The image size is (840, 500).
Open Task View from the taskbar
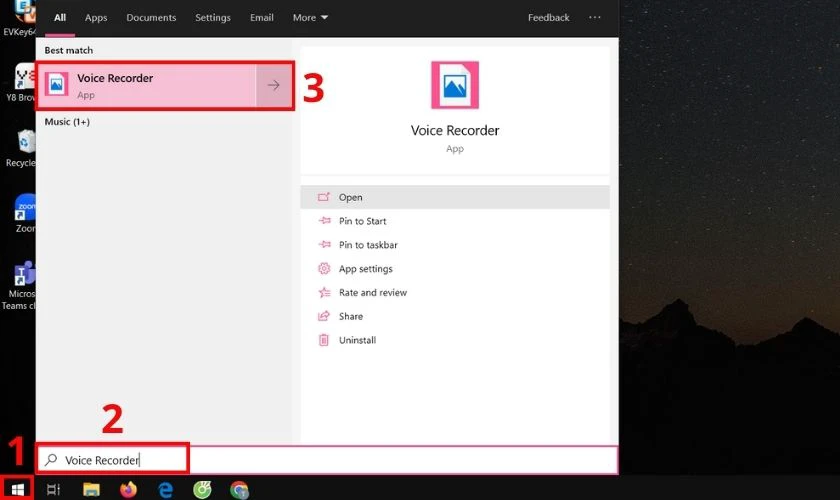[54, 489]
